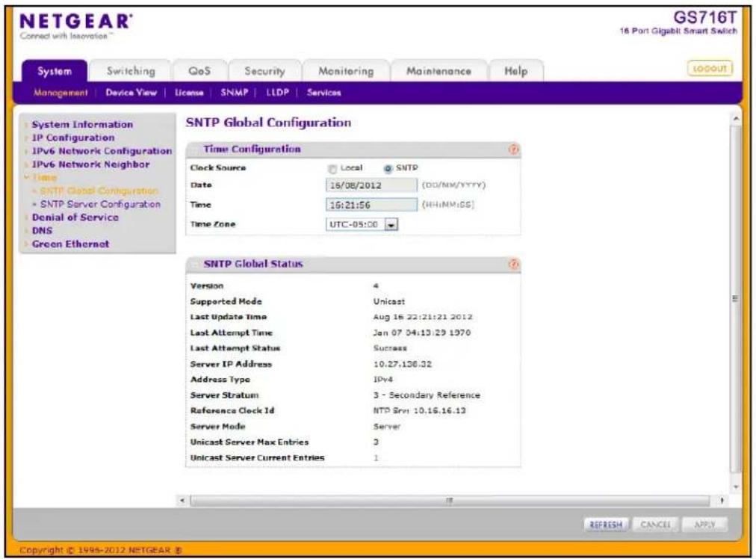The width and height of the screenshot is (756, 559).
Task: Select Management submenu item
Action: [x=61, y=93]
